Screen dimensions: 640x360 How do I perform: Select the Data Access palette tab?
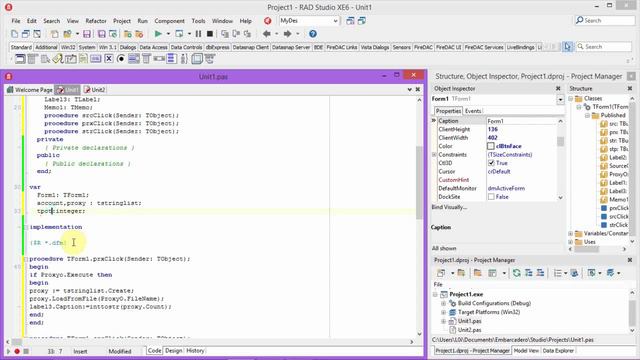(x=153, y=47)
